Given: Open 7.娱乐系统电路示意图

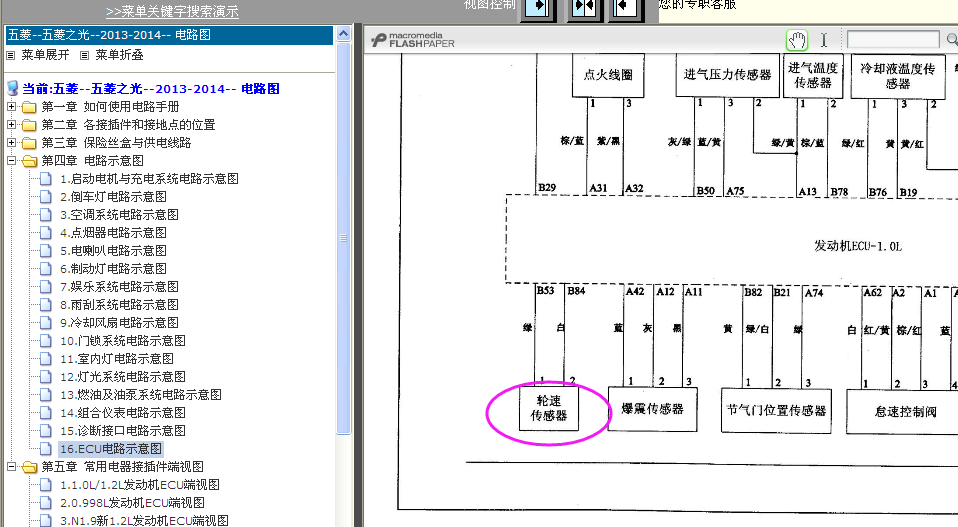Looking at the screenshot, I should pos(119,287).
